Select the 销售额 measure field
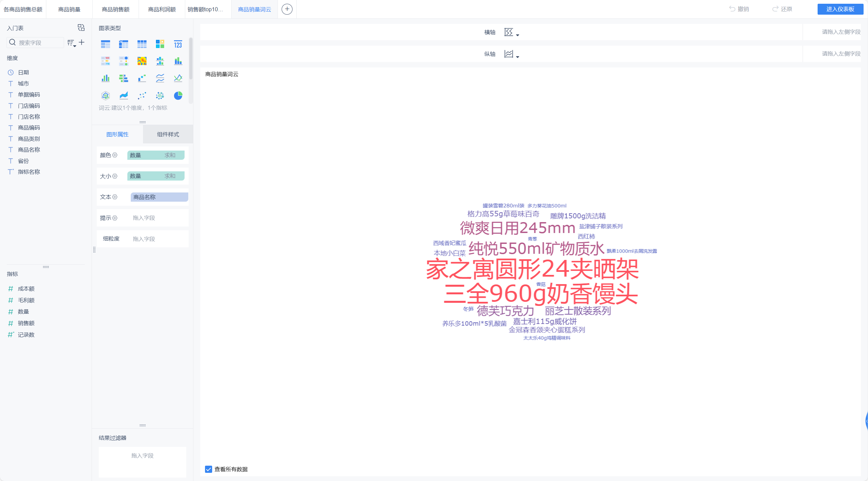Screen dimensions: 868x481 tap(26, 323)
